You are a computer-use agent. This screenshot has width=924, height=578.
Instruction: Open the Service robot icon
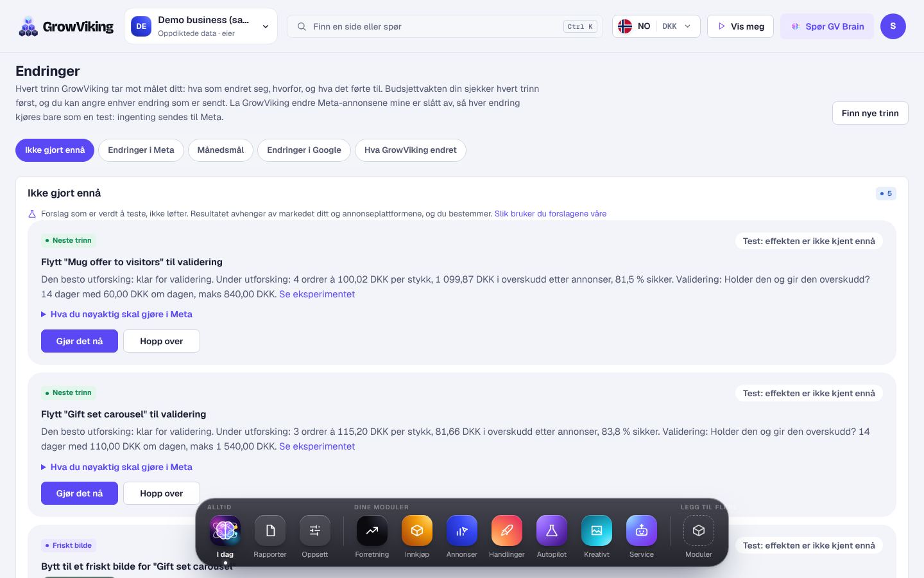642,530
